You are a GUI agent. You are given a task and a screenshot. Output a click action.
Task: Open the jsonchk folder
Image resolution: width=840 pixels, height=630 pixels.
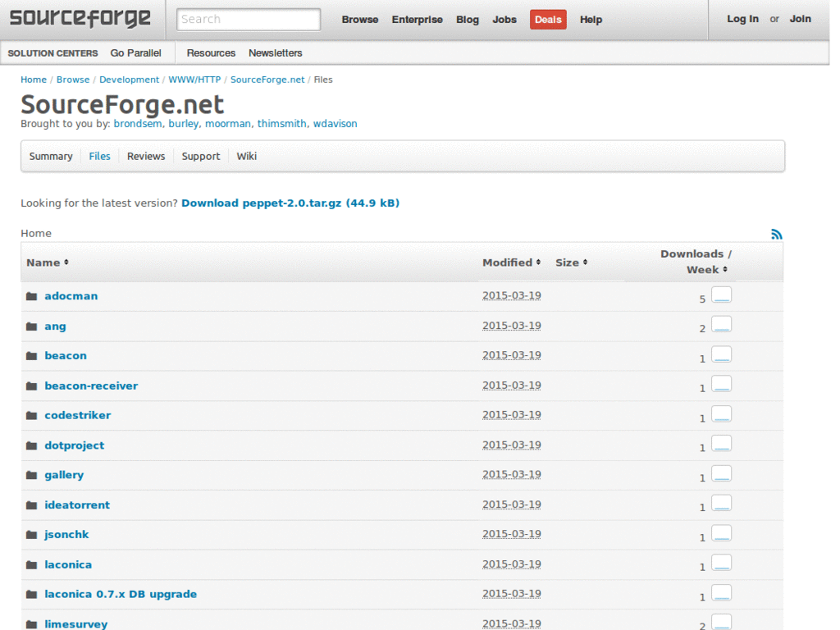pyautogui.click(x=66, y=535)
